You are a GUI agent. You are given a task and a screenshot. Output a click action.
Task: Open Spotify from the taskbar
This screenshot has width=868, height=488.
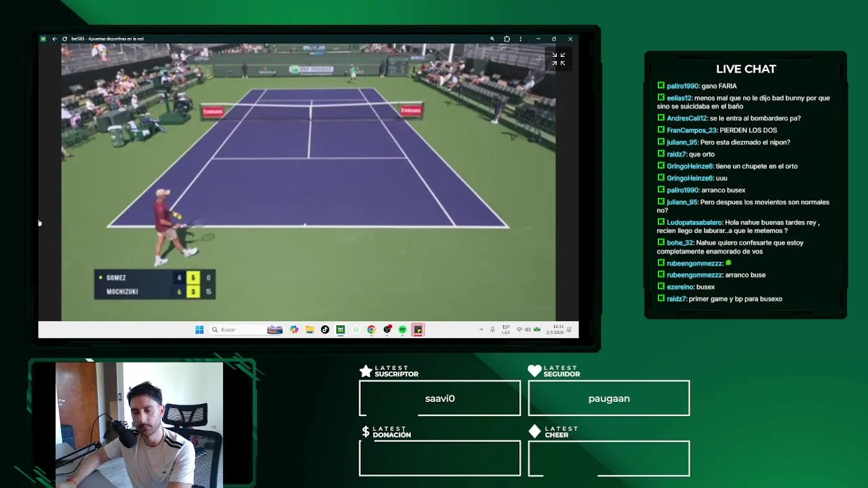(x=402, y=329)
